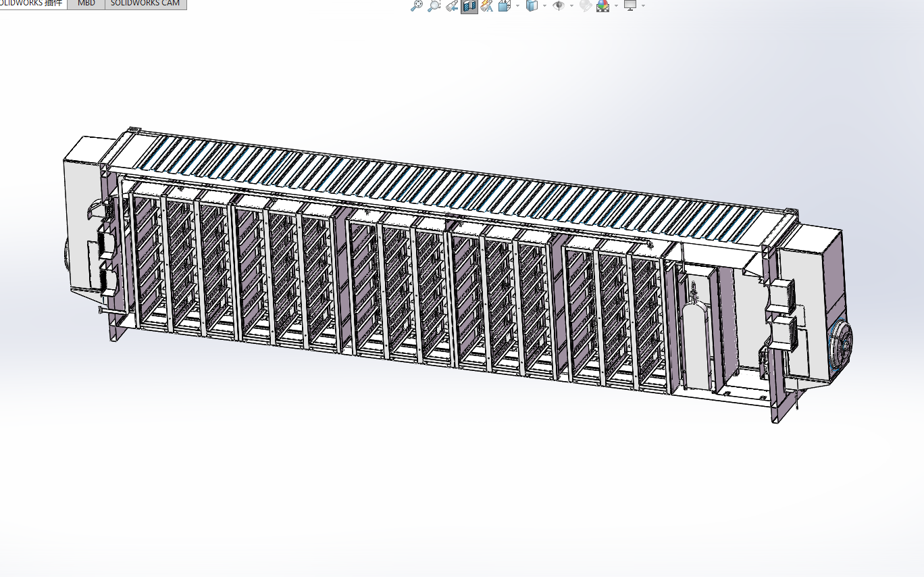Screen dimensions: 924x577
Task: Open the Apply Scene dropdown arrow
Action: coord(616,5)
